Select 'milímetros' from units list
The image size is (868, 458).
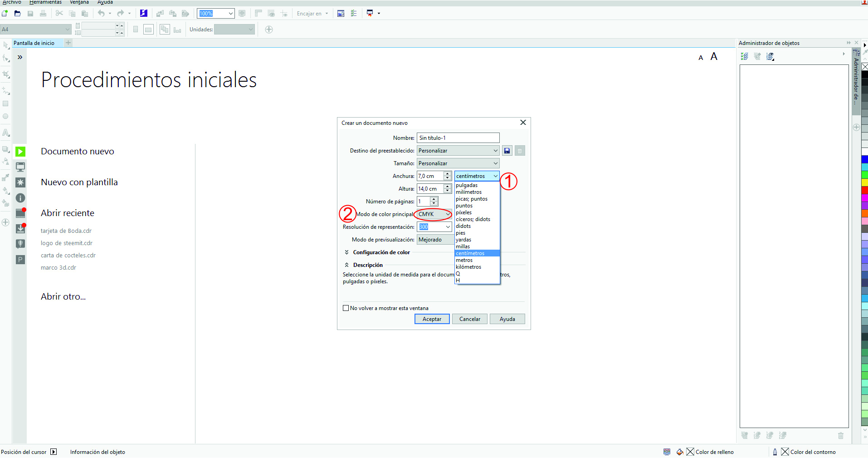(x=477, y=192)
